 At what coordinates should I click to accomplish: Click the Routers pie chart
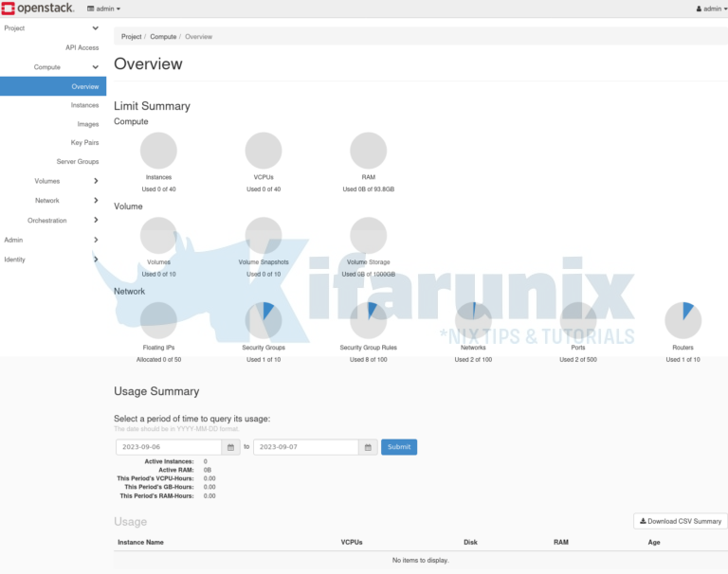682,320
